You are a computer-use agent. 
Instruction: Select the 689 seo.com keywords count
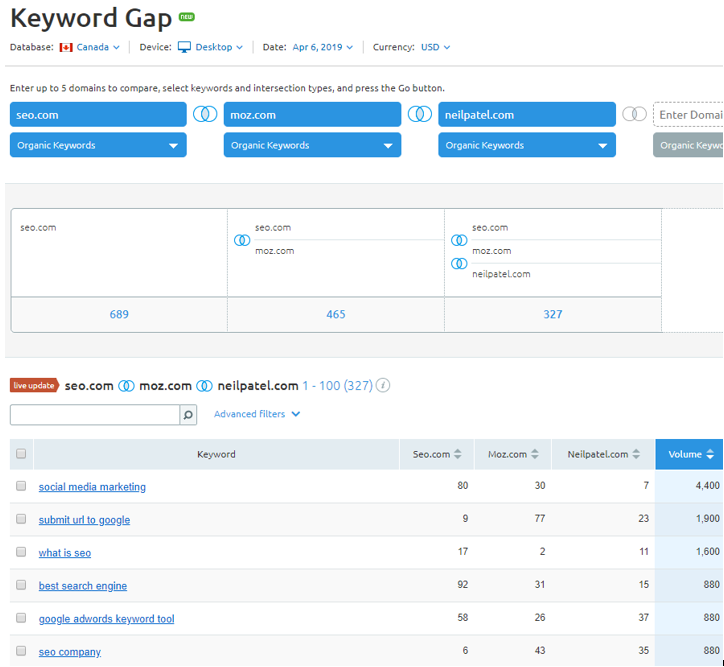[x=119, y=314]
